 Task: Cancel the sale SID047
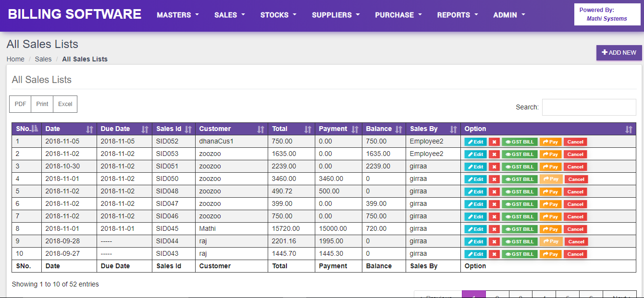click(575, 204)
